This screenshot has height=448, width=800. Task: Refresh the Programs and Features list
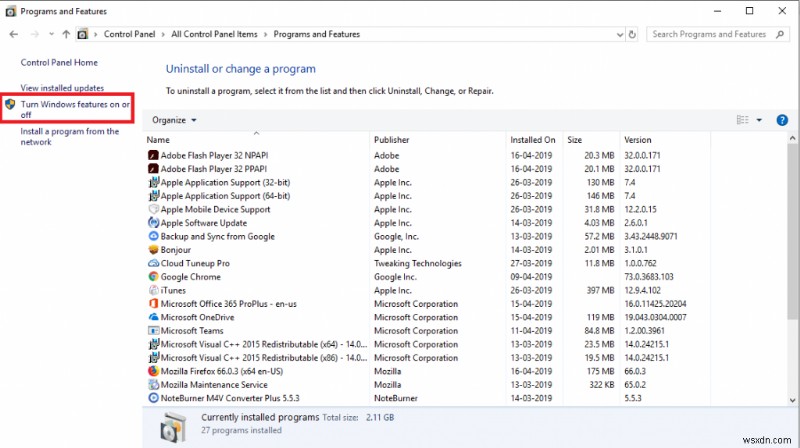[x=632, y=34]
